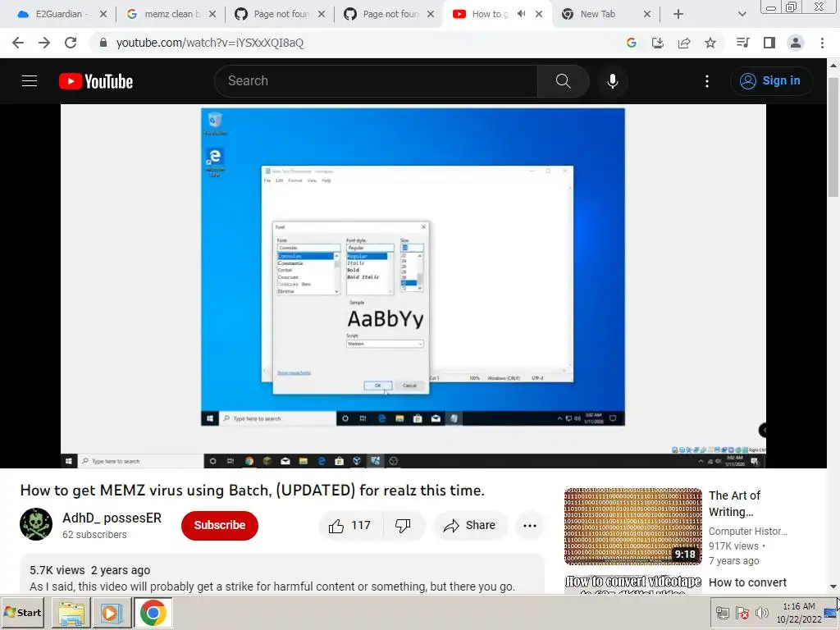This screenshot has height=630, width=840.
Task: Open the binary code video thumbnail
Action: [x=632, y=527]
